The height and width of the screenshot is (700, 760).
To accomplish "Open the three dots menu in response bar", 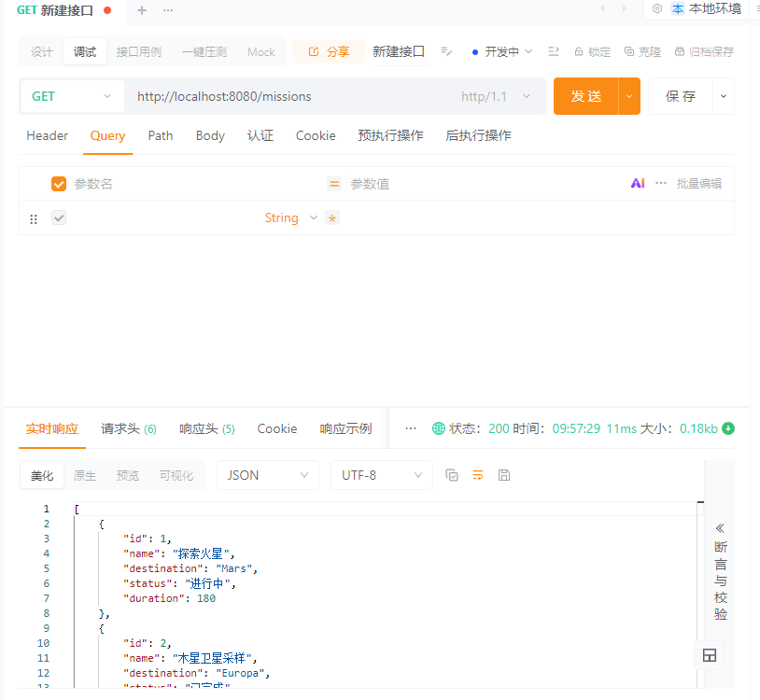I will point(411,428).
